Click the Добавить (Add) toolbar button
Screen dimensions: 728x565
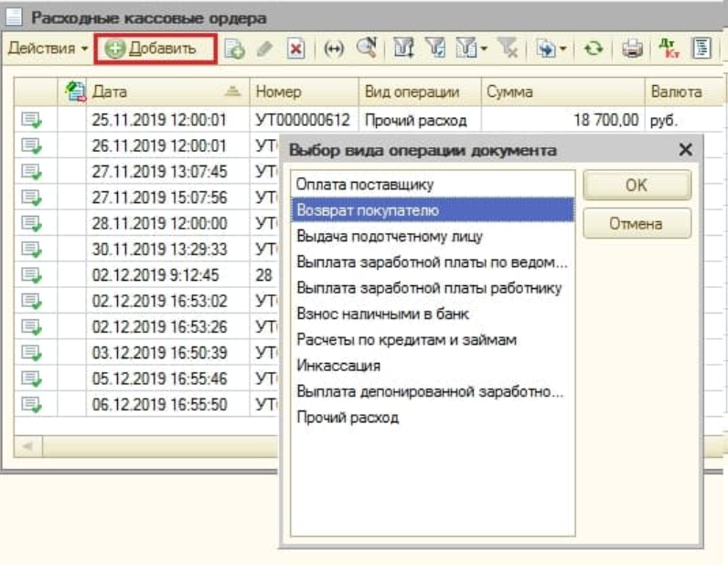(x=155, y=48)
